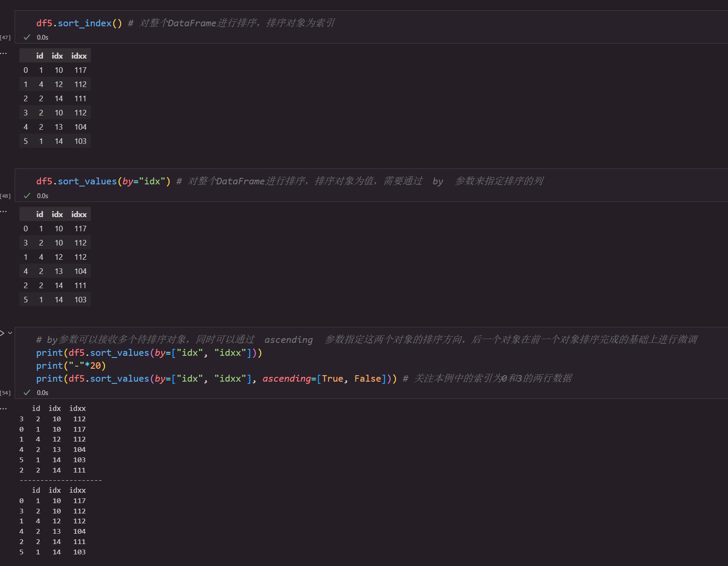Screen dimensions: 728x566
Task: Click the 'id' header in the sort_values output table
Action: click(x=40, y=215)
